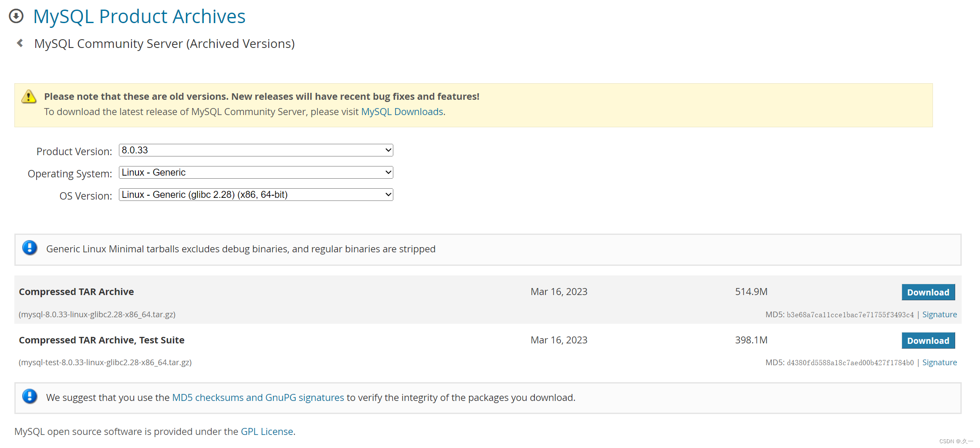980x448 pixels.
Task: Open the GPL License link
Action: coord(267,431)
